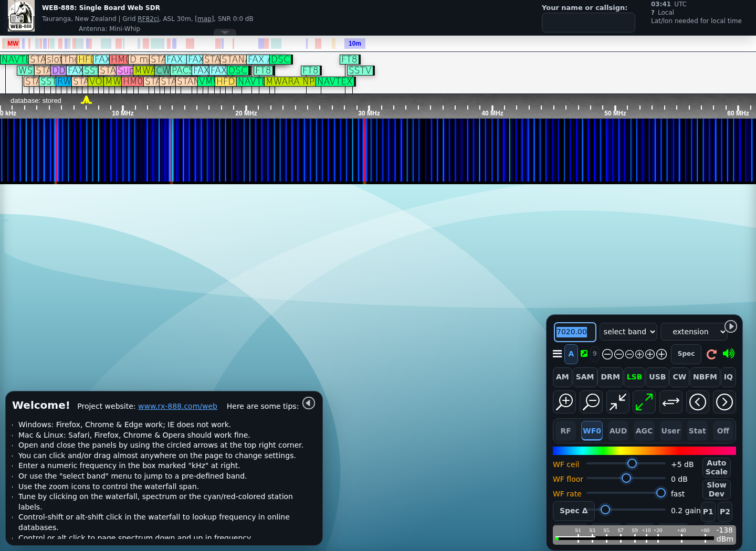Viewport: 756px width, 551px height.
Task: Follow the RF82ci grid link
Action: (148, 19)
